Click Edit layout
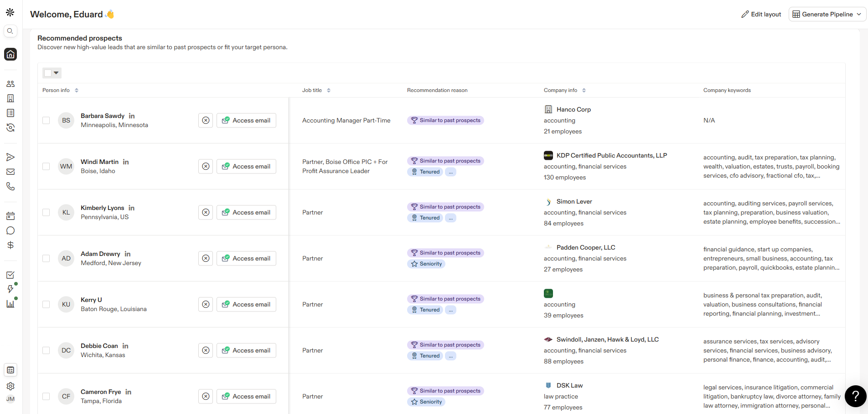This screenshot has height=414, width=868. tap(761, 14)
